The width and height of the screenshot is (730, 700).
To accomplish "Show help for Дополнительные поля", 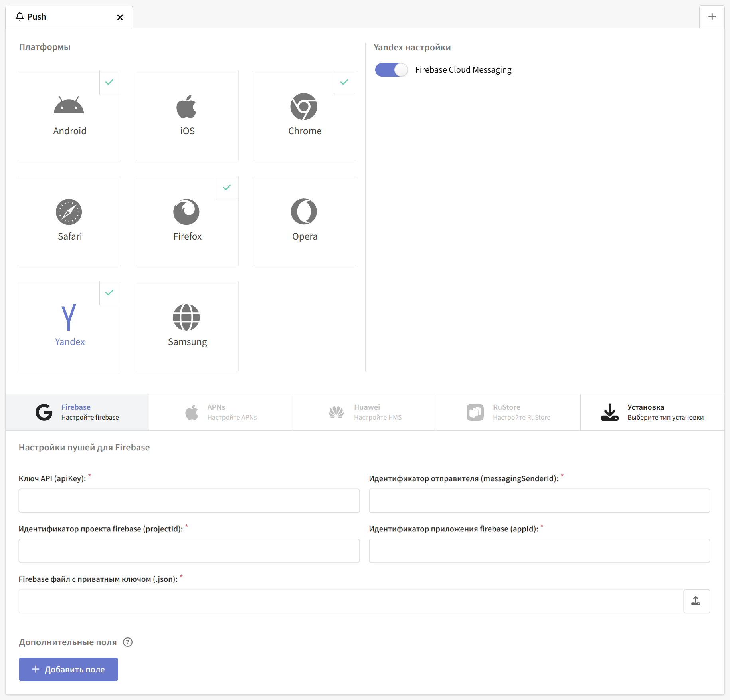I will coord(128,642).
